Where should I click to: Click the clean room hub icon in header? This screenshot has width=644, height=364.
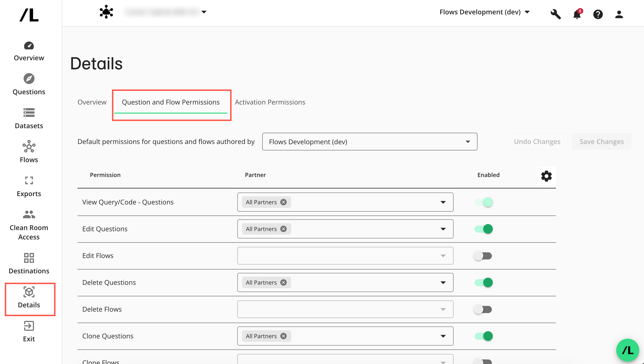tap(106, 12)
